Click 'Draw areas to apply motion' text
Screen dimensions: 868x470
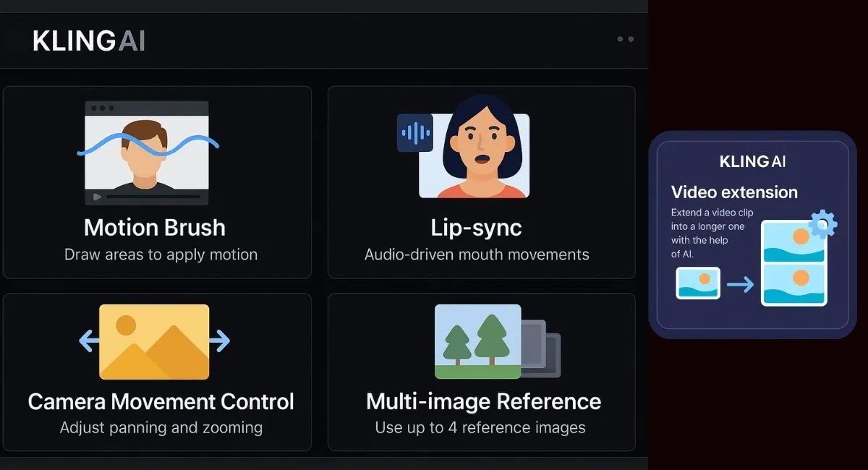[x=161, y=255]
